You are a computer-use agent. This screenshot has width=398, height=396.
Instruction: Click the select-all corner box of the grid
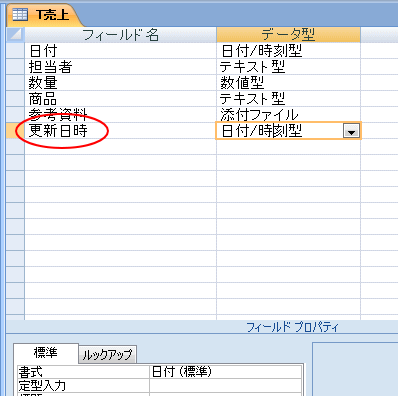click(15, 35)
